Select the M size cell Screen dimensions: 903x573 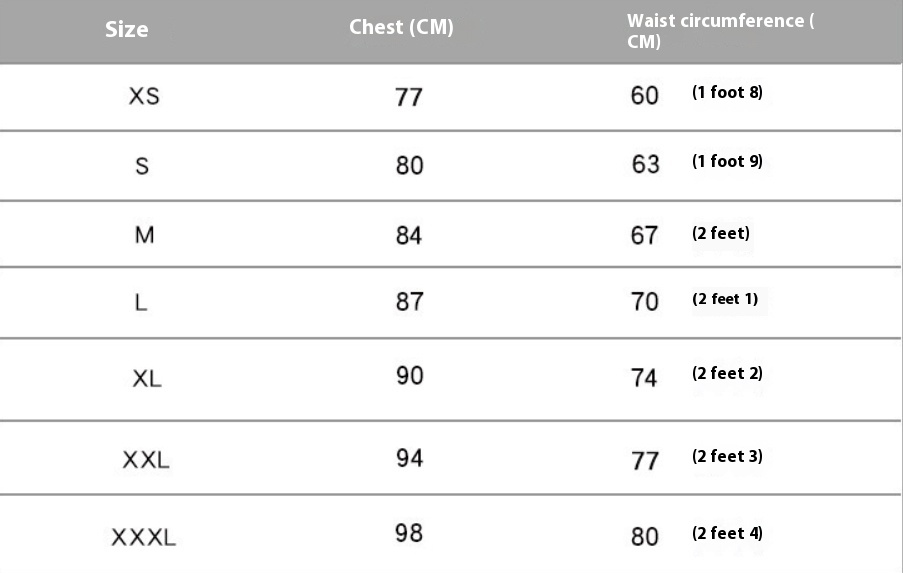tap(145, 235)
